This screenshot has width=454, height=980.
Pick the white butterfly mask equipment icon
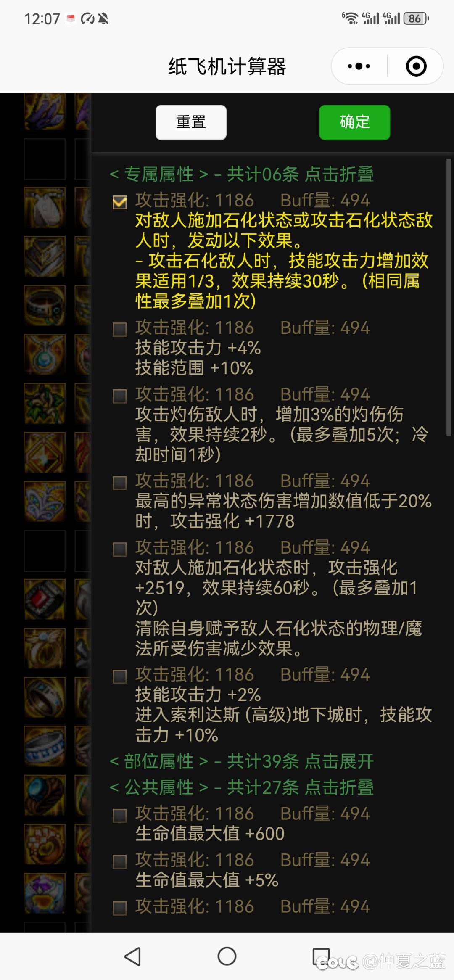(45, 502)
